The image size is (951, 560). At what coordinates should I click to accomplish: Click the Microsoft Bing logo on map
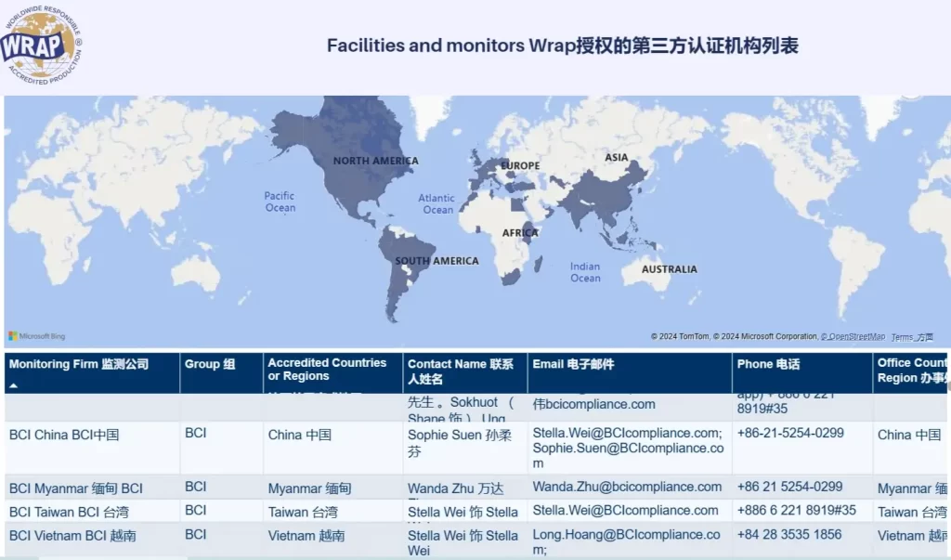tap(37, 336)
